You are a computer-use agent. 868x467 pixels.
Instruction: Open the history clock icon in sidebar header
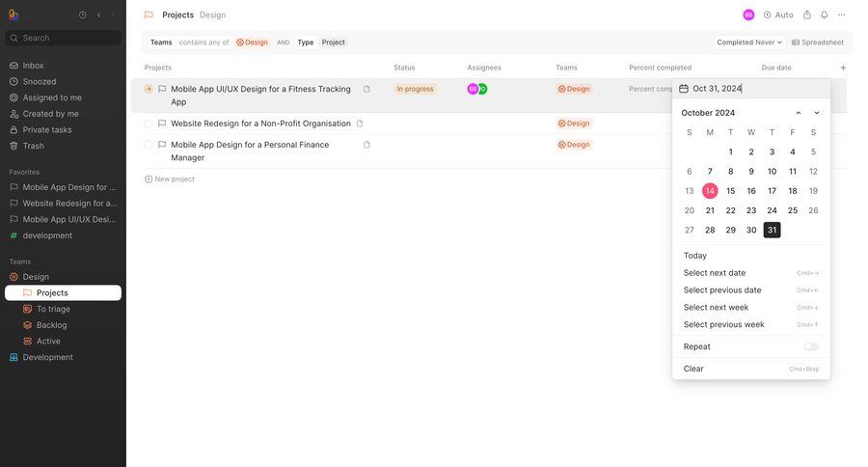[83, 15]
